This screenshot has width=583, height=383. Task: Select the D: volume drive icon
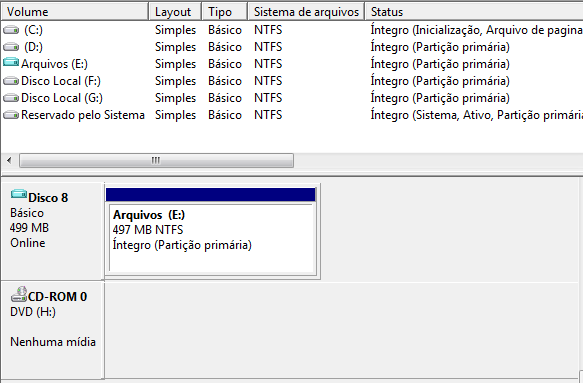pos(11,47)
